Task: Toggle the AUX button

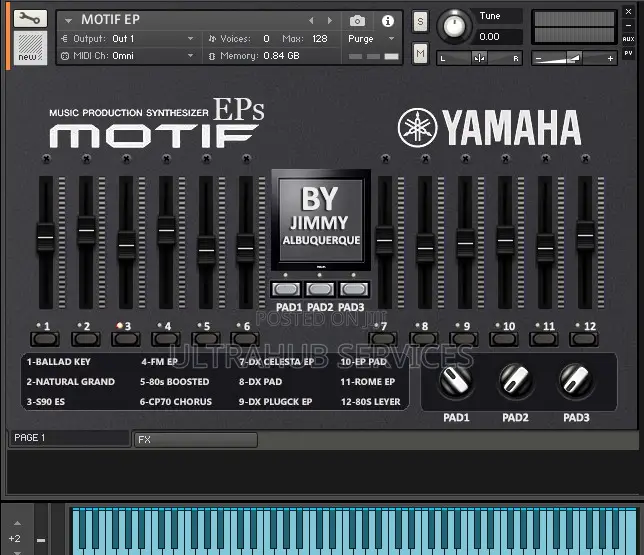Action: click(x=628, y=39)
